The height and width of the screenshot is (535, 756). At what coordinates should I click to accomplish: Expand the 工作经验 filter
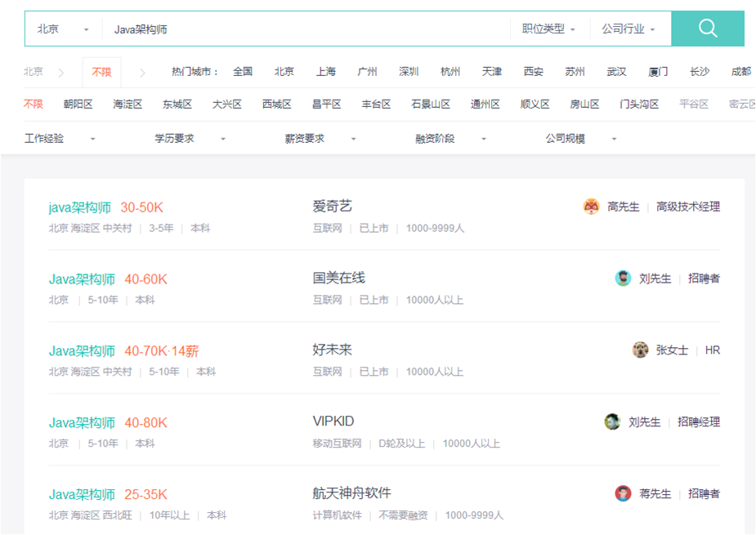point(60,139)
